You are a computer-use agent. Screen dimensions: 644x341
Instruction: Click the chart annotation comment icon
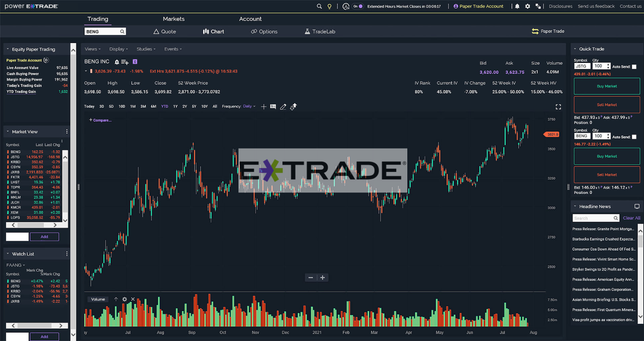pos(273,106)
